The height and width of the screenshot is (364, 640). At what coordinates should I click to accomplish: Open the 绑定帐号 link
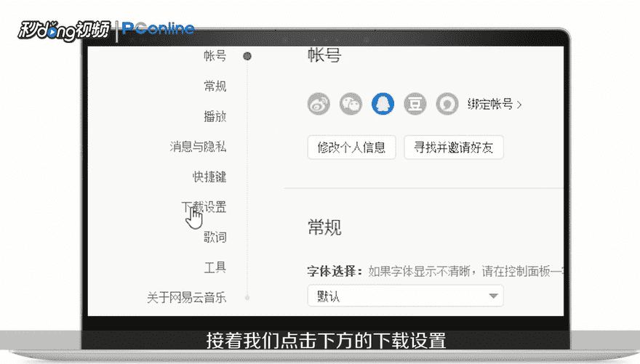tap(495, 105)
